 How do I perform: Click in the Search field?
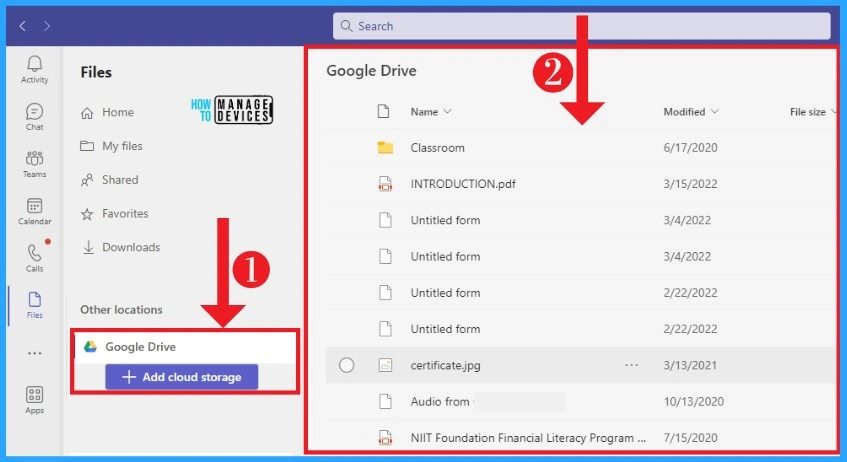click(x=581, y=26)
